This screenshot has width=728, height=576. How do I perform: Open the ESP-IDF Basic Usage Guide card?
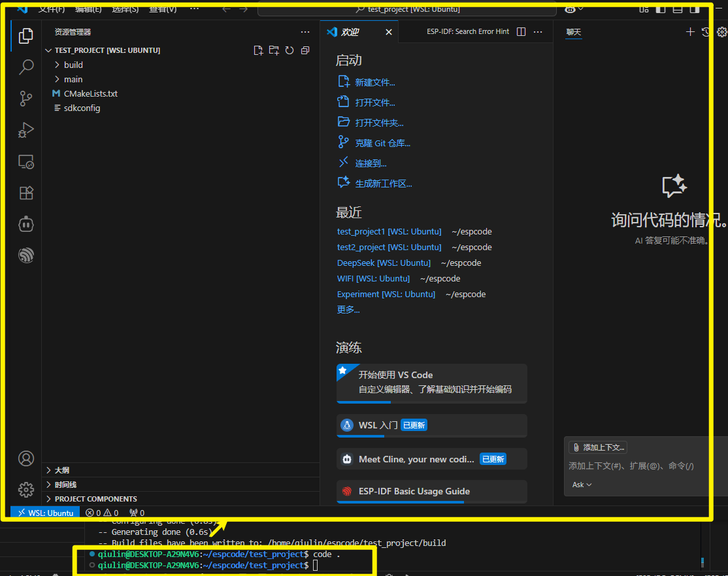coord(432,492)
